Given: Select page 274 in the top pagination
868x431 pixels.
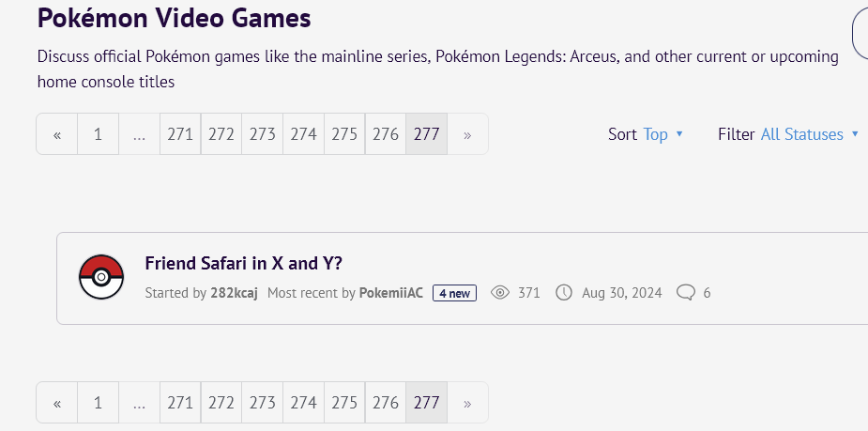Looking at the screenshot, I should [303, 134].
